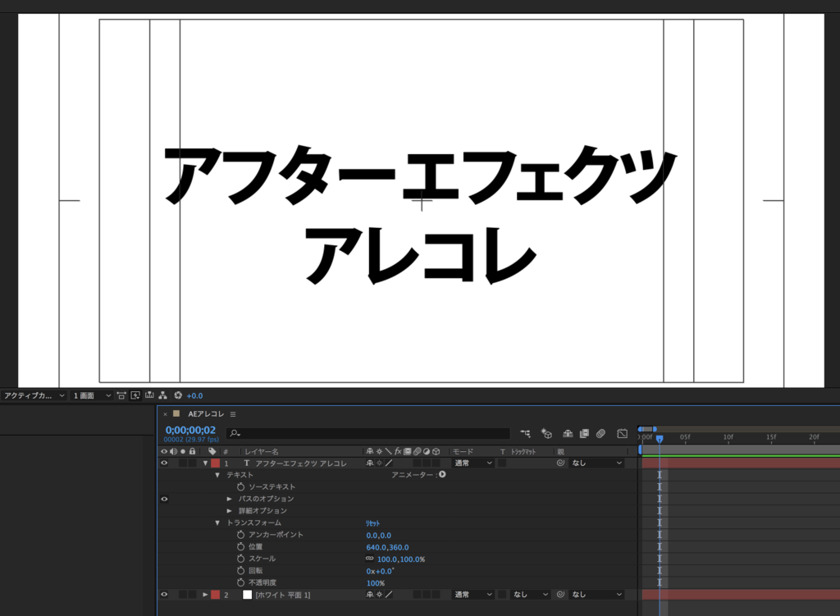Toggle stopwatch for 不透明度
840x616 pixels.
(240, 582)
